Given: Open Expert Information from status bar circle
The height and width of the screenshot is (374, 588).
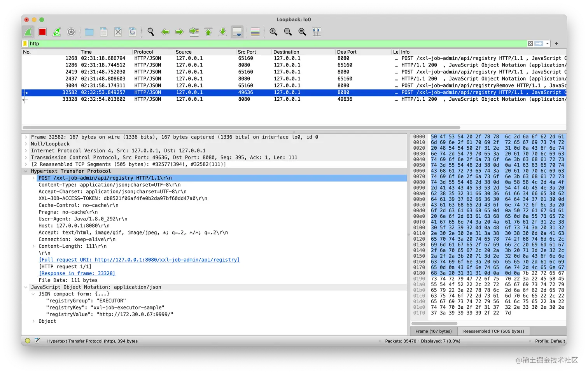Looking at the screenshot, I should point(28,341).
